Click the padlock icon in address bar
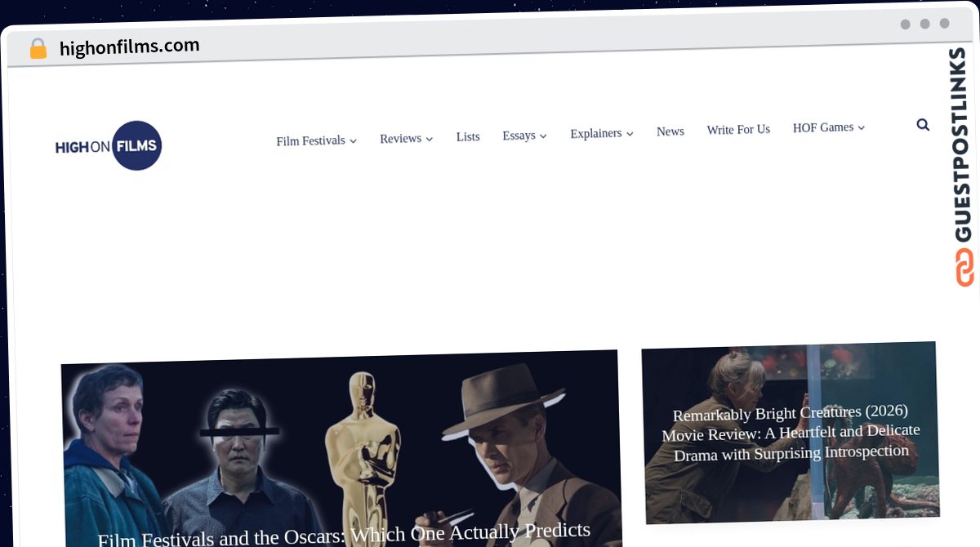Screen dimensions: 980x547 [x=38, y=49]
